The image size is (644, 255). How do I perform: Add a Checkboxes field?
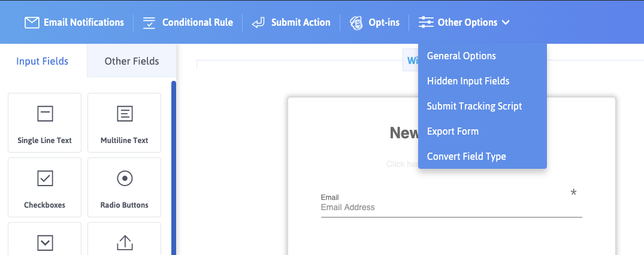[44, 187]
